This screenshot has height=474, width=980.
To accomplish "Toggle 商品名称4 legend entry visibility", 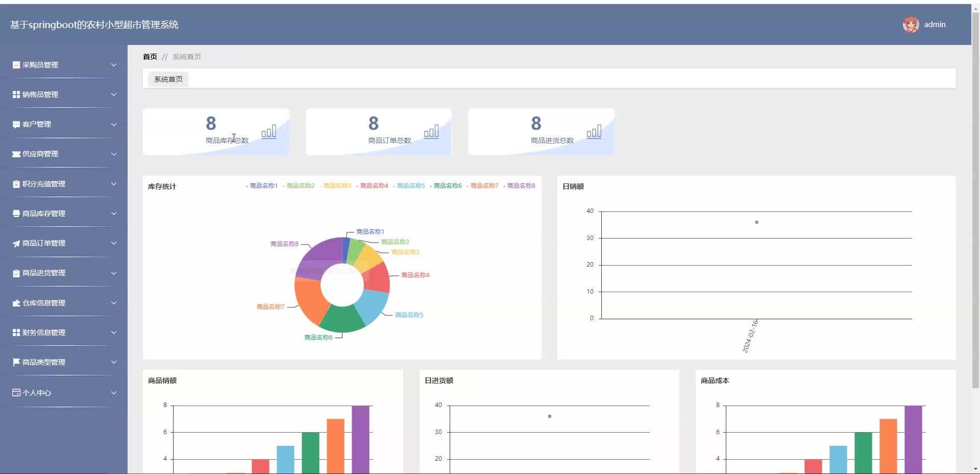I will pyautogui.click(x=372, y=186).
